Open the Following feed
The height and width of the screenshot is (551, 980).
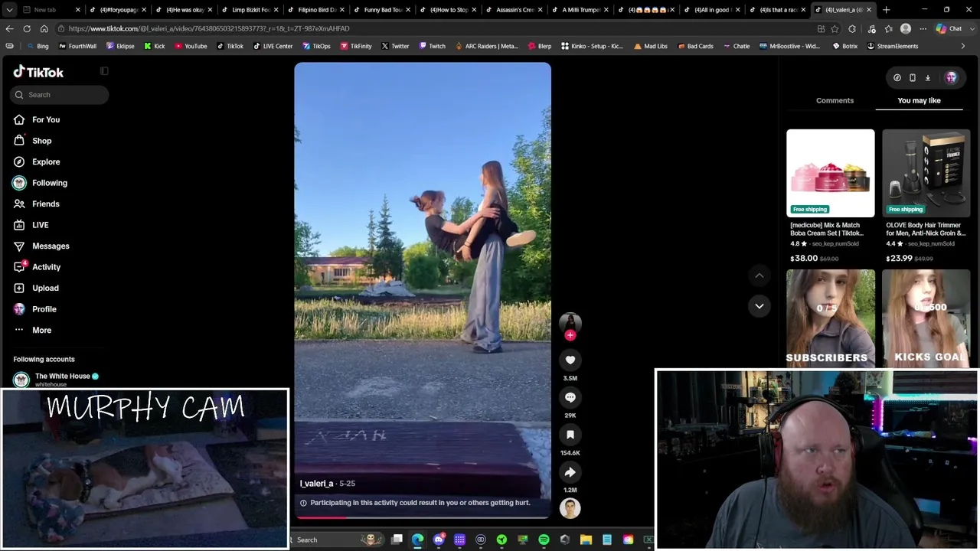point(40,183)
